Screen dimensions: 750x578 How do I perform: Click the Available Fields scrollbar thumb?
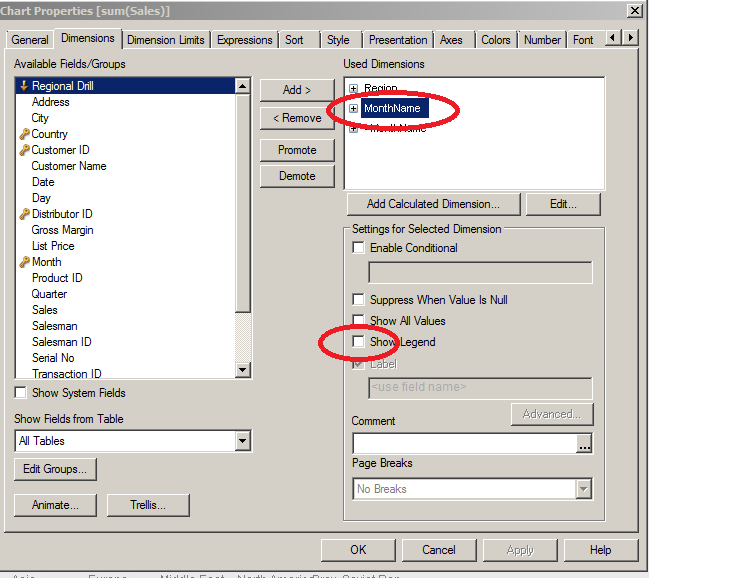[243, 203]
